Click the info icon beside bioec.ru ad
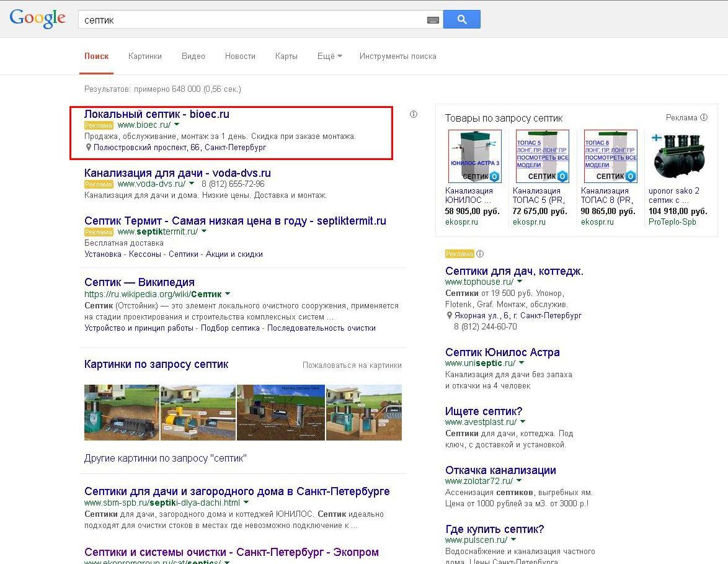Viewport: 728px width, 564px height. click(413, 114)
